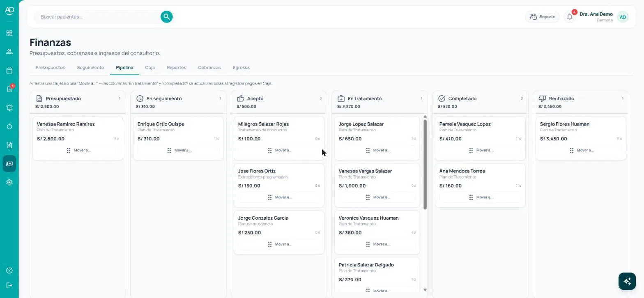Select the finances cash icon in sidebar
644x298 pixels.
(9, 164)
